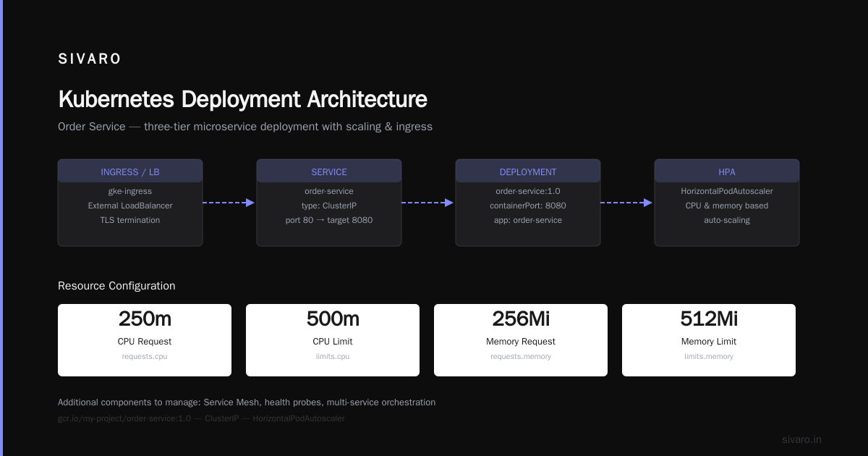Click the SIVARO logo text
Screen dimensions: 868x456
tap(90, 59)
